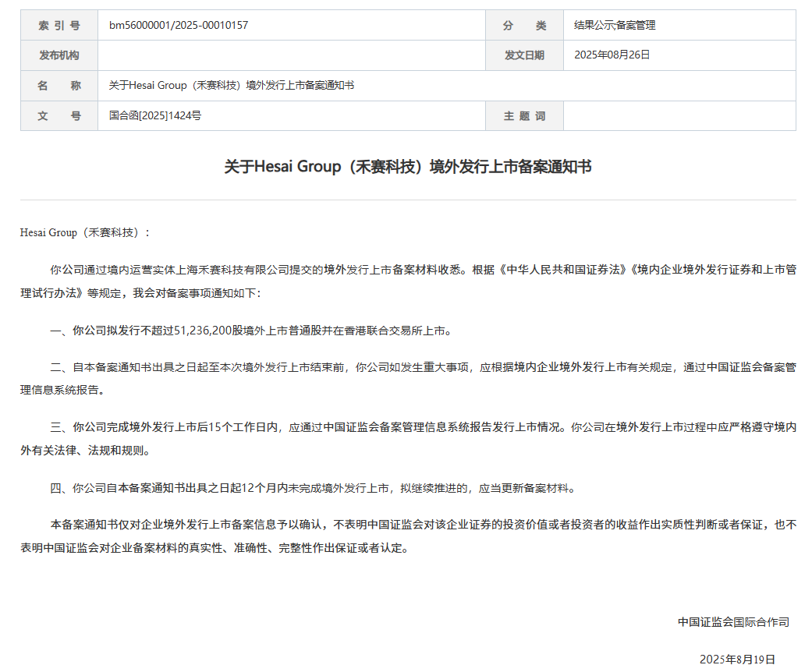Click the signature 中国证监会国际合作司
The image size is (812, 672).
[x=733, y=622]
